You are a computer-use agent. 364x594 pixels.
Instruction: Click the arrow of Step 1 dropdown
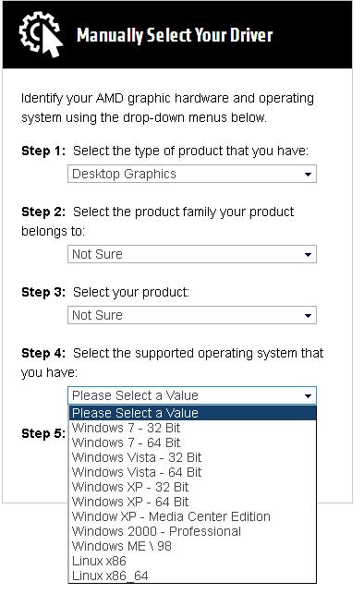click(308, 175)
